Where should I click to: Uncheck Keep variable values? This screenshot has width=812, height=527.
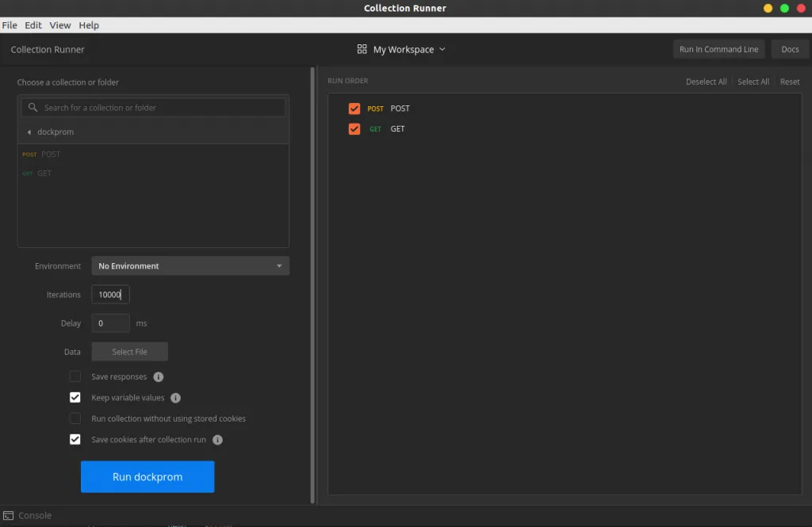pyautogui.click(x=75, y=398)
